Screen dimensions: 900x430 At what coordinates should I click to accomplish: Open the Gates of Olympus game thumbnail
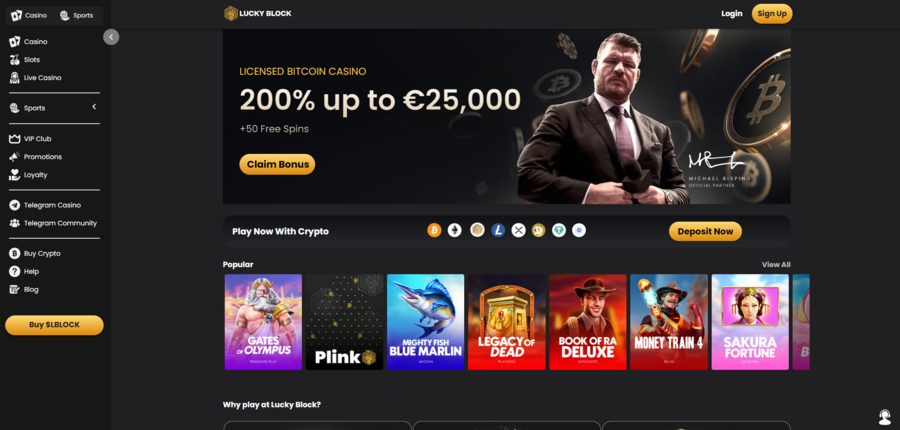click(263, 322)
